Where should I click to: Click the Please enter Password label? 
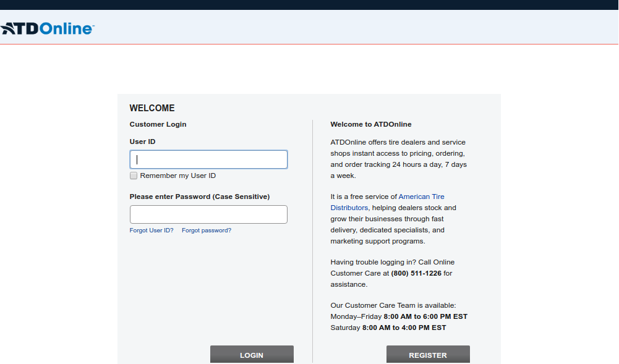(199, 197)
